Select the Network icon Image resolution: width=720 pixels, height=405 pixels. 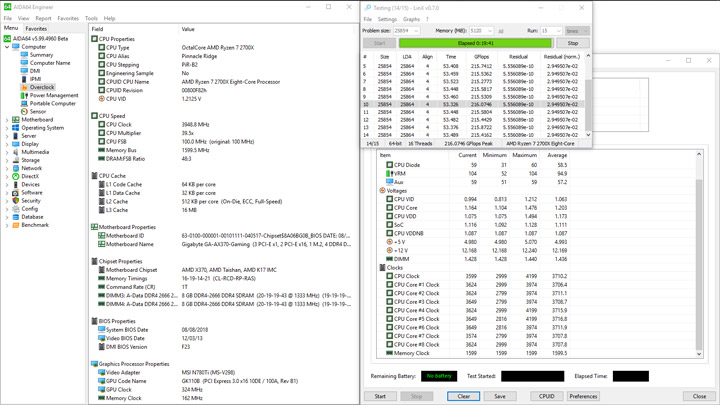pyautogui.click(x=16, y=168)
